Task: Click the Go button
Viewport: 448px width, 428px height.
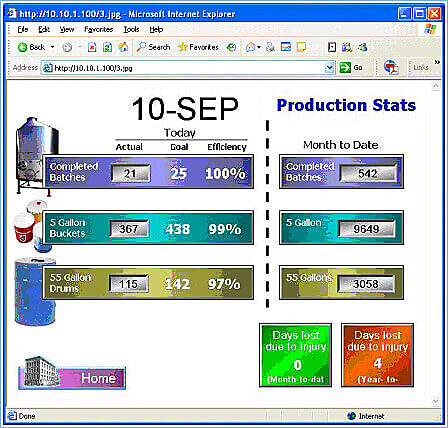Action: click(351, 68)
